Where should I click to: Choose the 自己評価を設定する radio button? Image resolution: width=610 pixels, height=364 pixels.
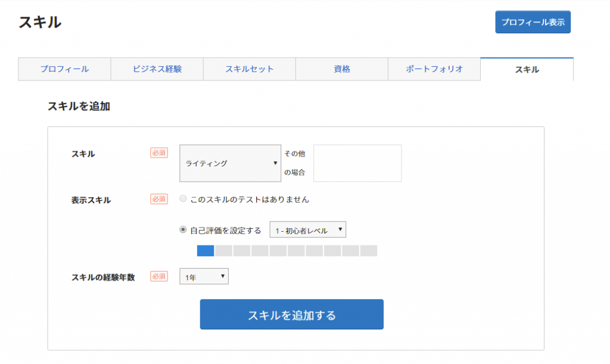183,230
